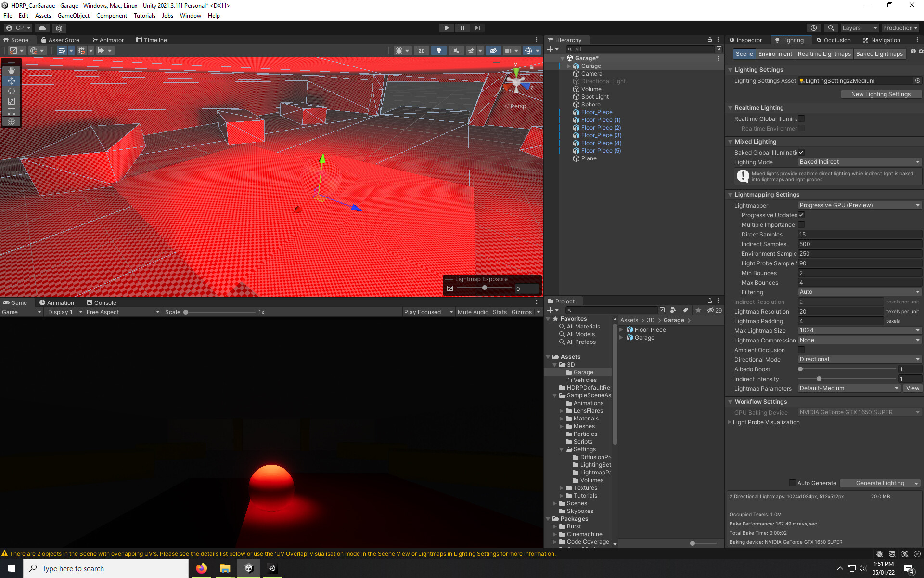Image resolution: width=924 pixels, height=578 pixels.
Task: Click the Generate Lighting button
Action: (880, 483)
